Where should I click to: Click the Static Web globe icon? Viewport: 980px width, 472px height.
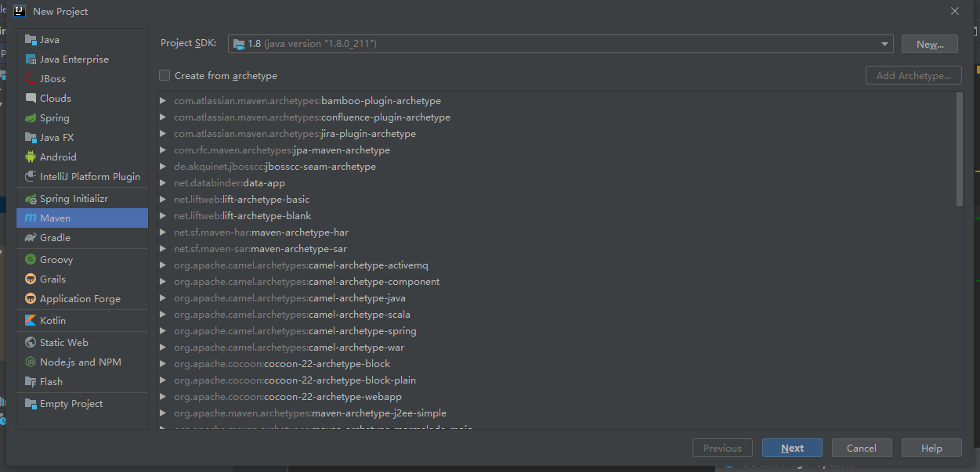[x=31, y=343]
